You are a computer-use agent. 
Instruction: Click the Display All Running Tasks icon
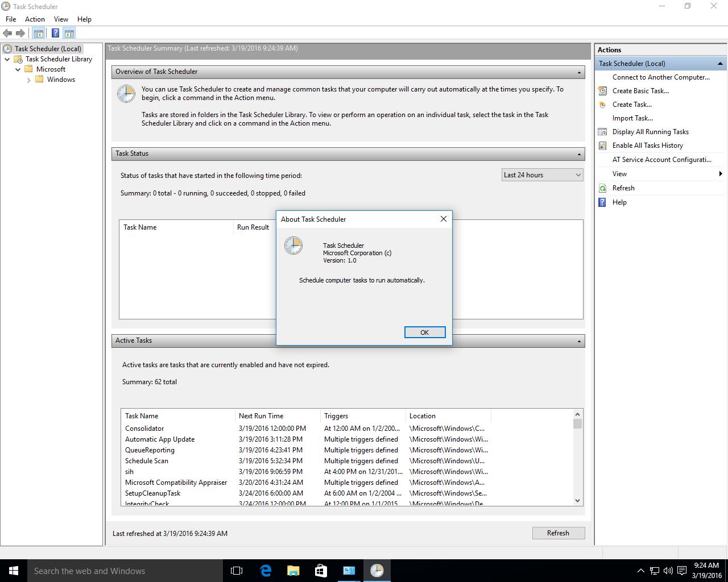(602, 132)
